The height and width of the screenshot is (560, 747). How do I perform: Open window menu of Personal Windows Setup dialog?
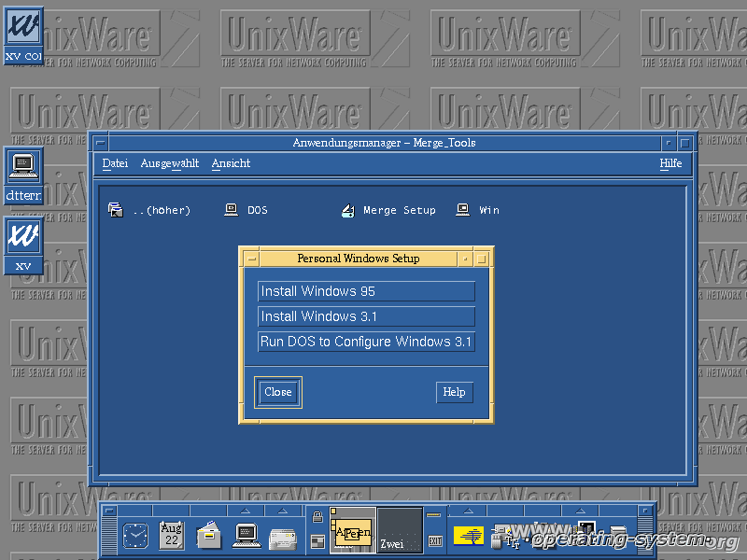tap(252, 259)
